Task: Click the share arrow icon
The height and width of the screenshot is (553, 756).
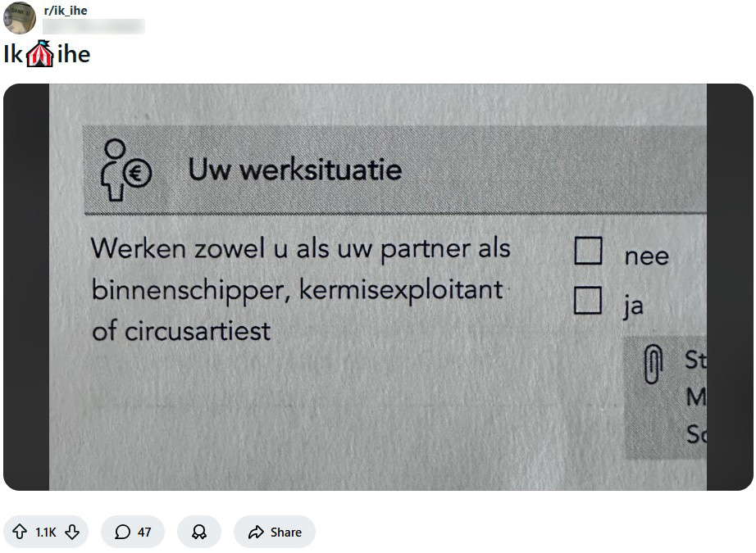Action: click(x=256, y=533)
